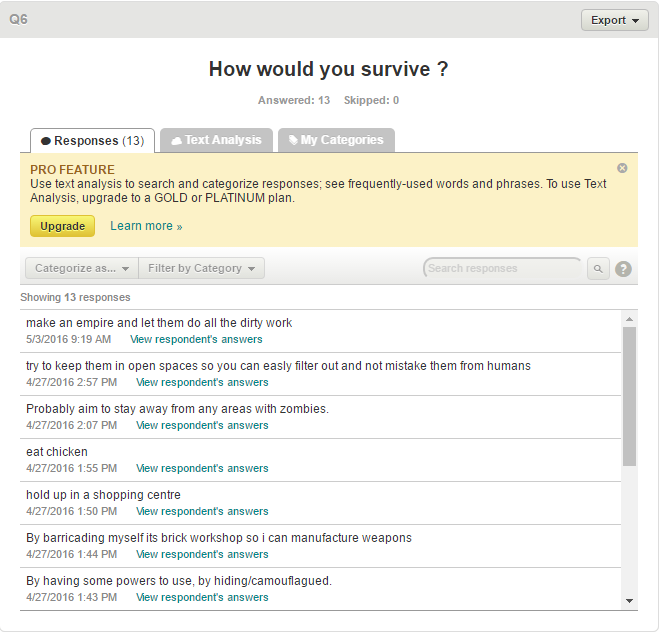Select 'hold up in a shopping centre' response
The height and width of the screenshot is (634, 659).
[103, 495]
